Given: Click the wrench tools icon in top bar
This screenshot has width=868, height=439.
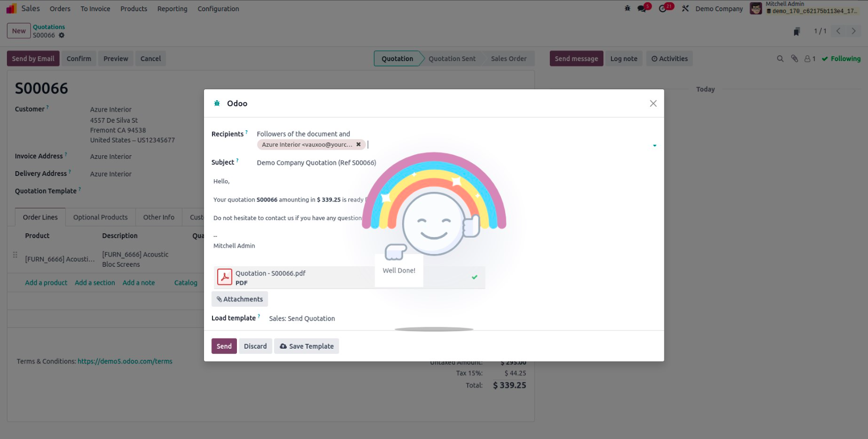Looking at the screenshot, I should (685, 9).
